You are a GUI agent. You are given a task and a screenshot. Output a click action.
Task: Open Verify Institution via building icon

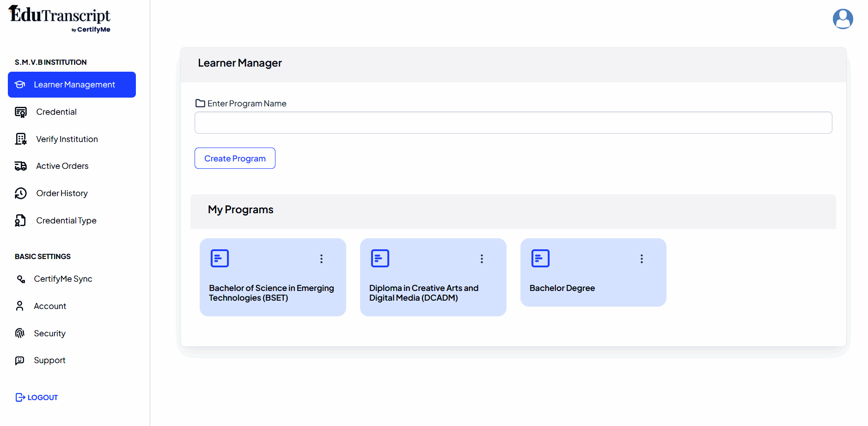click(x=20, y=139)
